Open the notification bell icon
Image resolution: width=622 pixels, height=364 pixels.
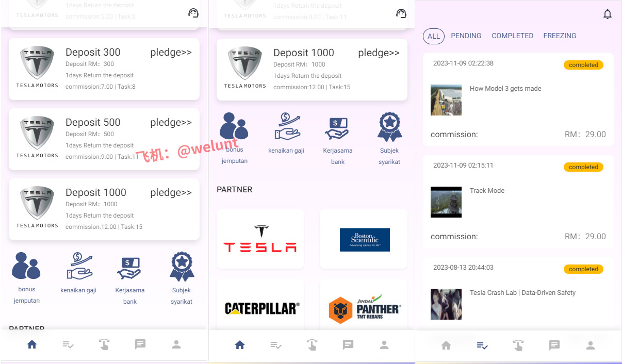[608, 14]
